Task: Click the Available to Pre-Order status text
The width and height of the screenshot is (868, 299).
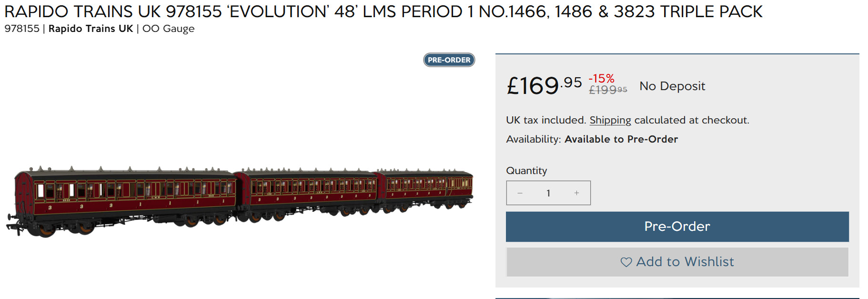Action: click(621, 139)
